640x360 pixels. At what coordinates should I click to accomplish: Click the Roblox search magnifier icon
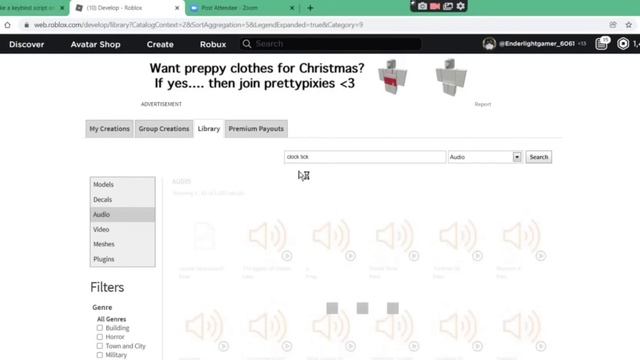247,44
